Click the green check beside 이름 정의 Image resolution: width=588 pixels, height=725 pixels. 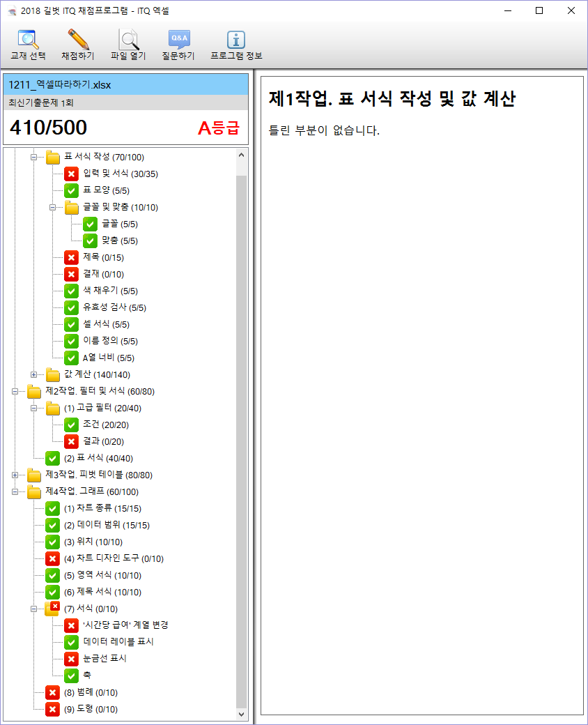coord(71,341)
